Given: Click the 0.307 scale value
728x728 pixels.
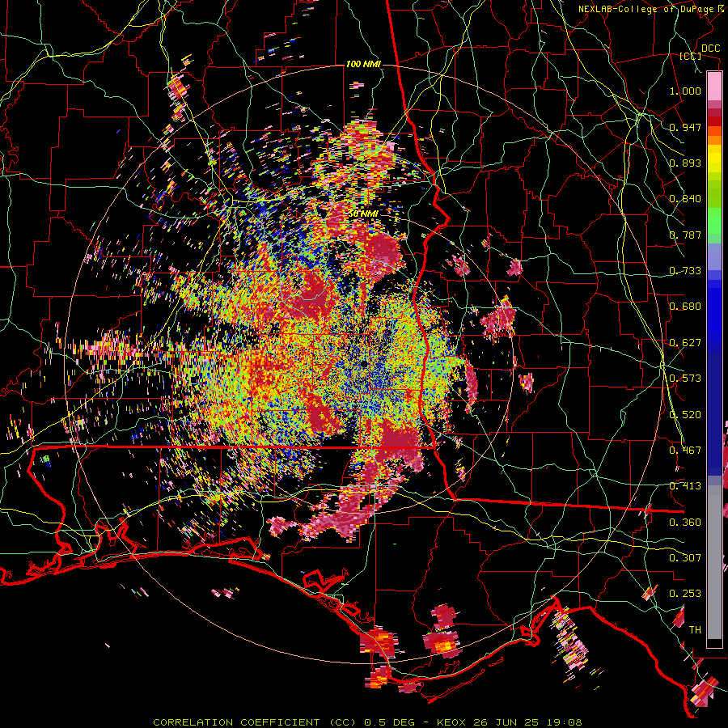Looking at the screenshot, I should pos(685,557).
